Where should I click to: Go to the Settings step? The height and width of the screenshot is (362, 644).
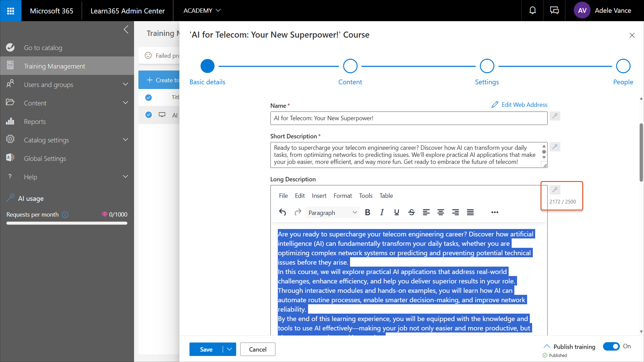486,66
